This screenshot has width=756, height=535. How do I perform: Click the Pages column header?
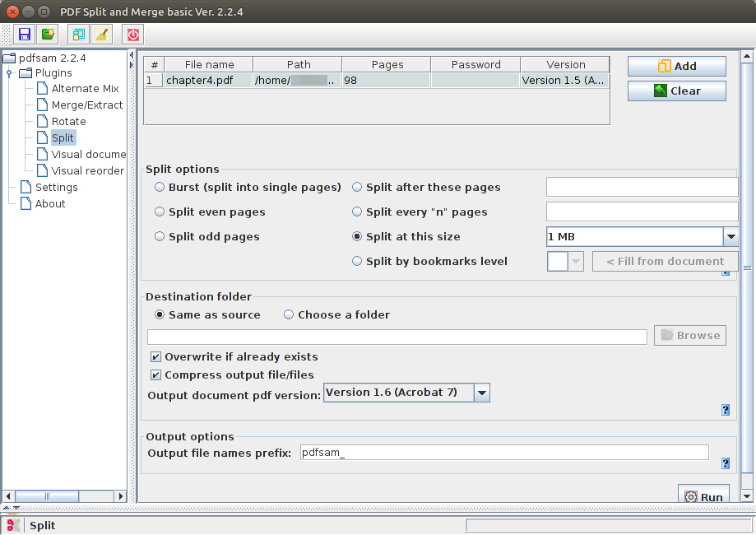387,65
